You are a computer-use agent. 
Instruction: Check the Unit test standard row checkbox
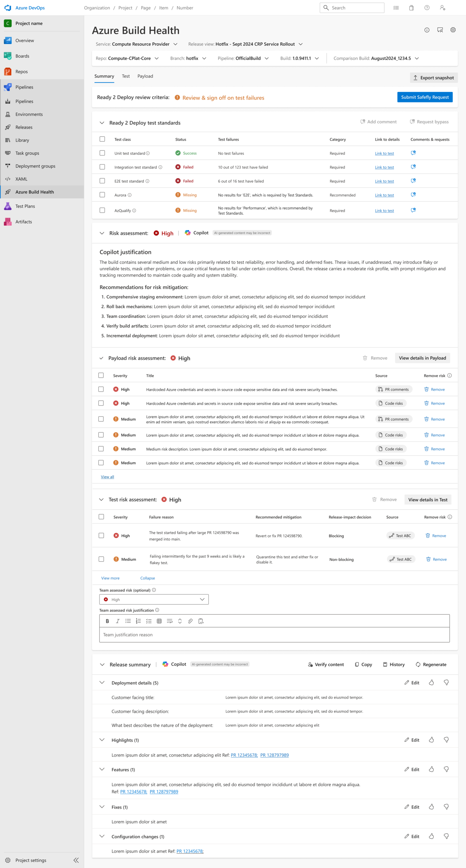click(102, 153)
